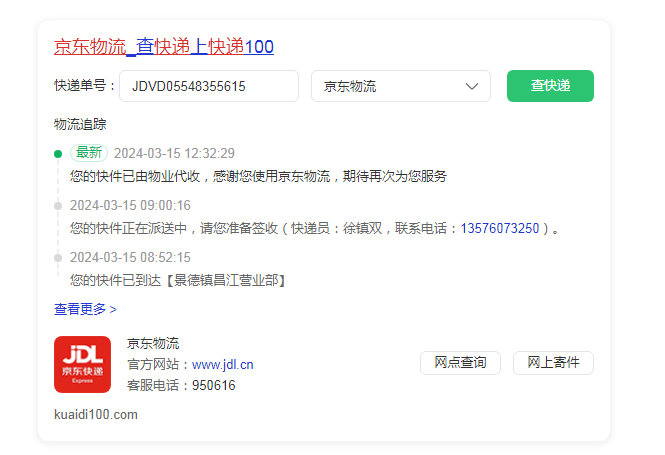The width and height of the screenshot is (665, 455).
Task: Open the 京东物流 courier dropdown
Action: coord(401,86)
